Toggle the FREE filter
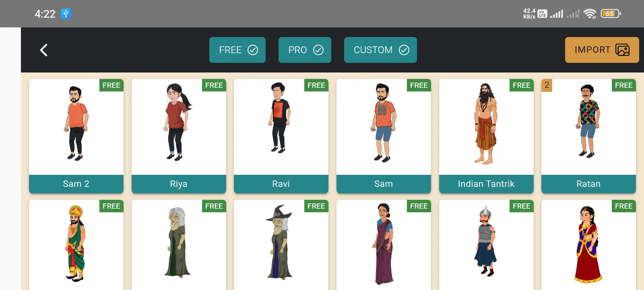The height and width of the screenshot is (290, 644). (237, 50)
